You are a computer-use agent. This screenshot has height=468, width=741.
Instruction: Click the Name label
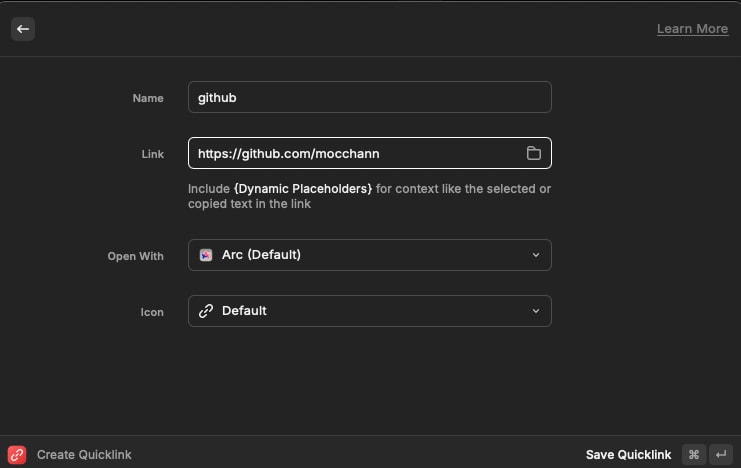point(148,98)
